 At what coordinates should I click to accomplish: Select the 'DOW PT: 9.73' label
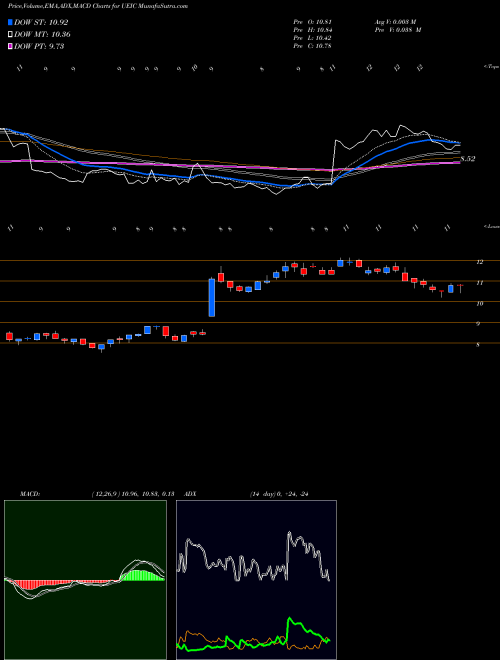click(39, 46)
